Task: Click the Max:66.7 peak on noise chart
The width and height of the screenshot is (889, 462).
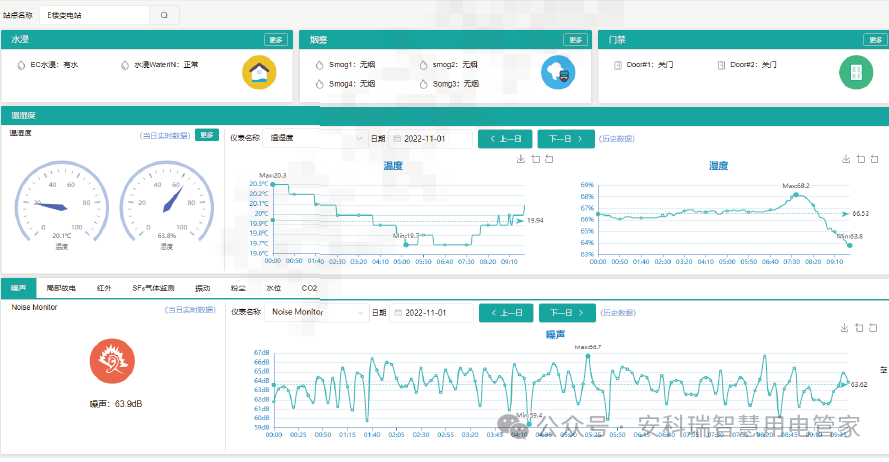Action: click(x=588, y=356)
